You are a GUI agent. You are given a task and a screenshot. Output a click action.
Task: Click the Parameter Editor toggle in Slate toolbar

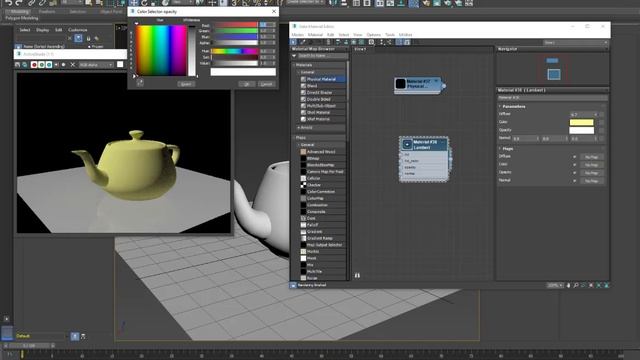(x=407, y=42)
